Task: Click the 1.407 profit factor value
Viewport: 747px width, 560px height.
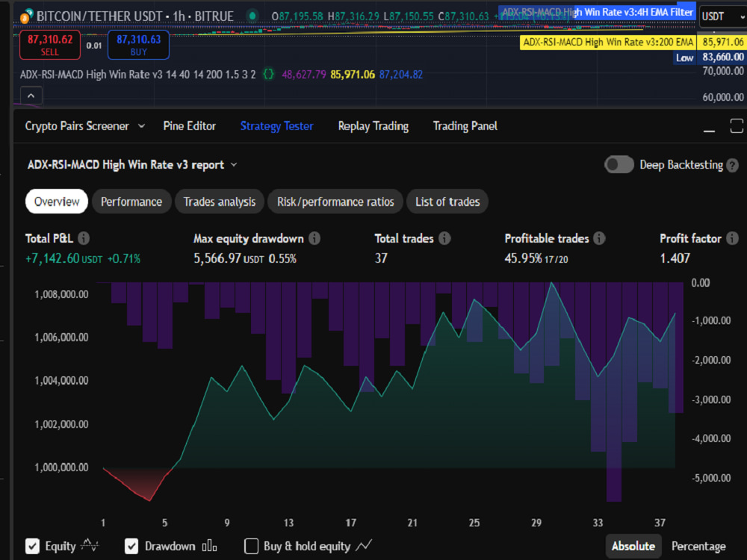Action: click(x=675, y=258)
